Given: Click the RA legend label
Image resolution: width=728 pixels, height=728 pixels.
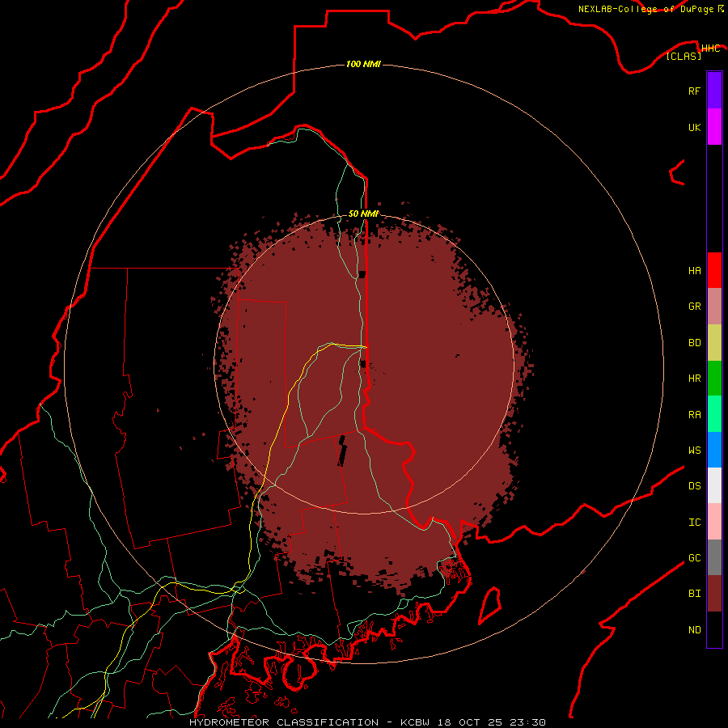Looking at the screenshot, I should (x=694, y=414).
